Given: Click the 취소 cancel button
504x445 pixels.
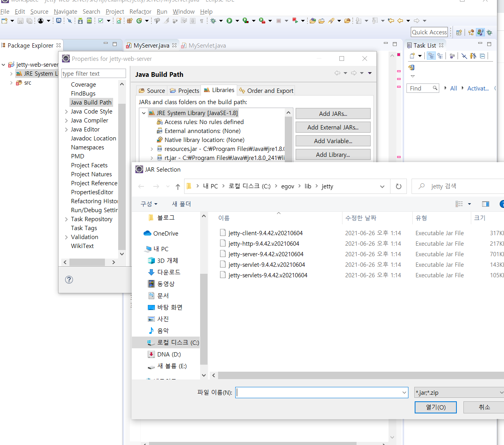Looking at the screenshot, I should [x=484, y=407].
